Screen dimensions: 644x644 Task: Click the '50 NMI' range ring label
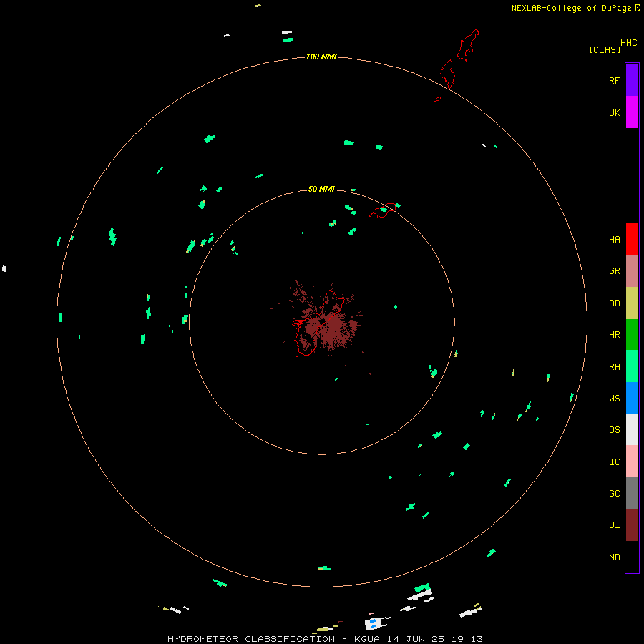(321, 189)
